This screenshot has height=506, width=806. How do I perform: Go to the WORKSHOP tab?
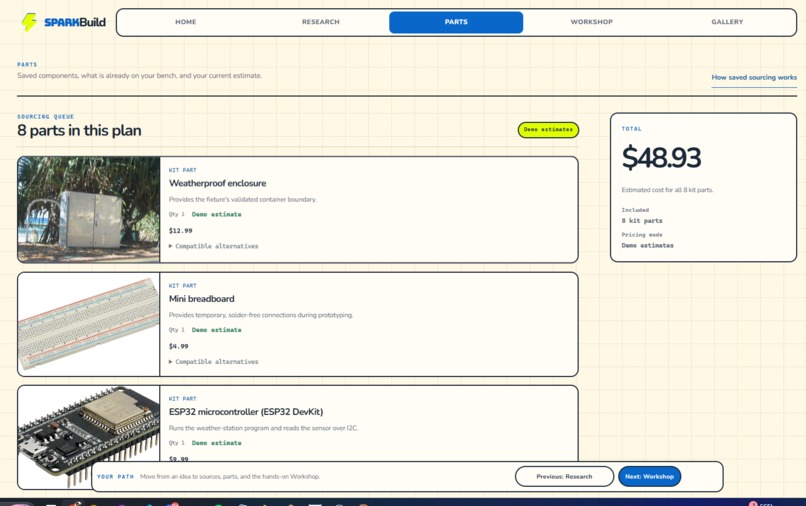pyautogui.click(x=592, y=22)
